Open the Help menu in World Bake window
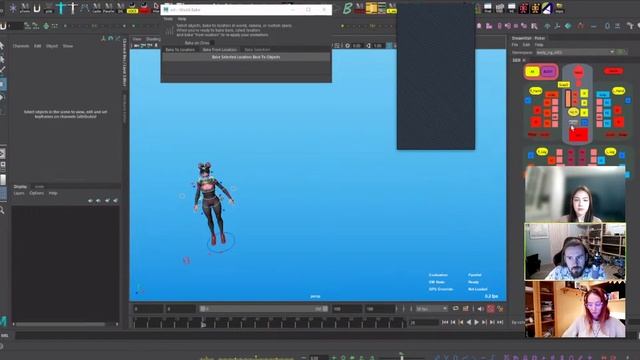 coord(182,19)
